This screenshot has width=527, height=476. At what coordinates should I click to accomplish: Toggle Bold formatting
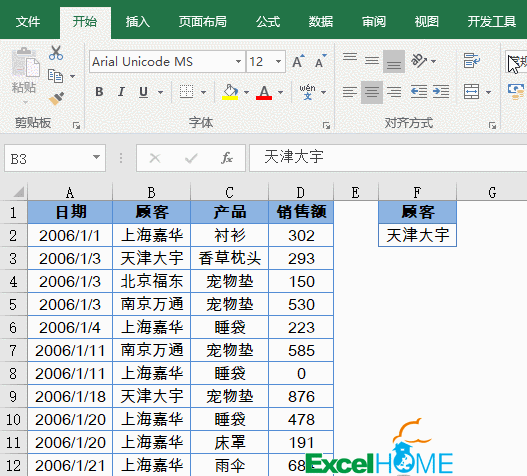click(x=99, y=91)
